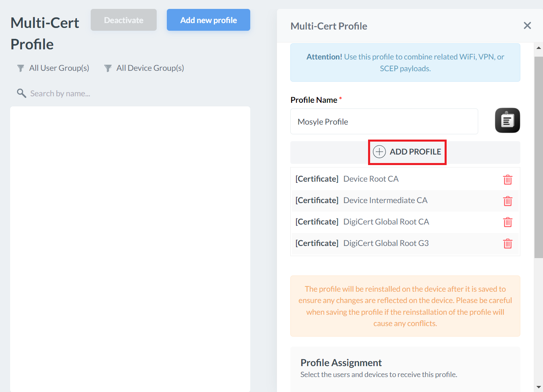Click the search magnifier icon

[x=21, y=93]
